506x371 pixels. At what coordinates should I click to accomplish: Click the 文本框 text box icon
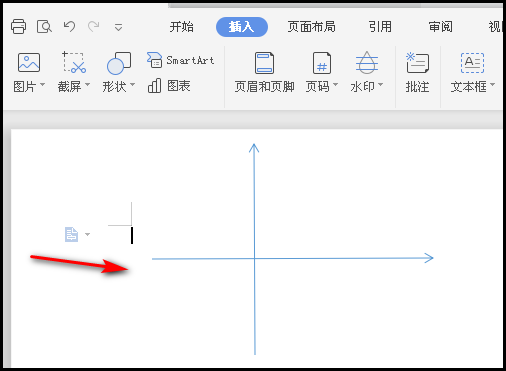tap(472, 63)
